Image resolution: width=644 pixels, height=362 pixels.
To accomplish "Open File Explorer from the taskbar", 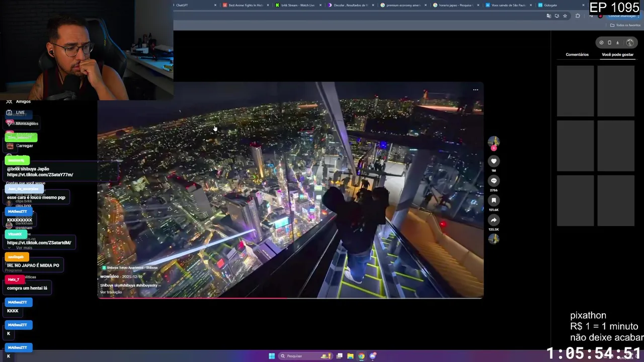I will tap(350, 356).
